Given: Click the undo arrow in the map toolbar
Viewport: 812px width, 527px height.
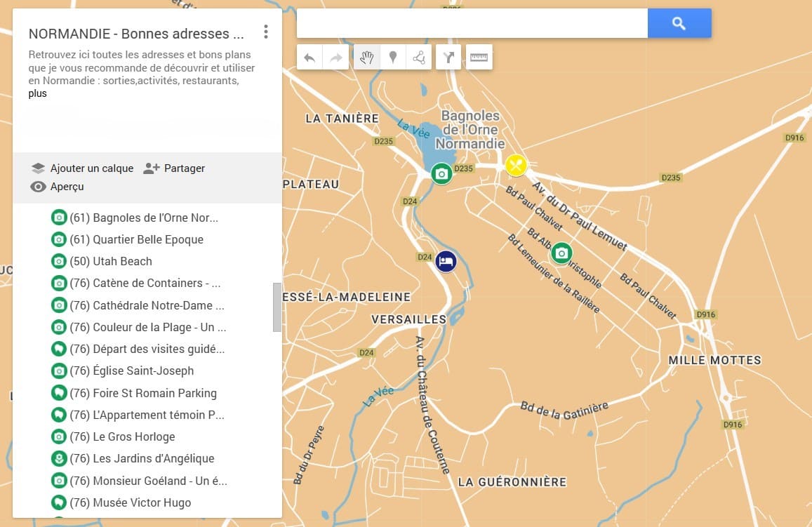Looking at the screenshot, I should pos(310,58).
